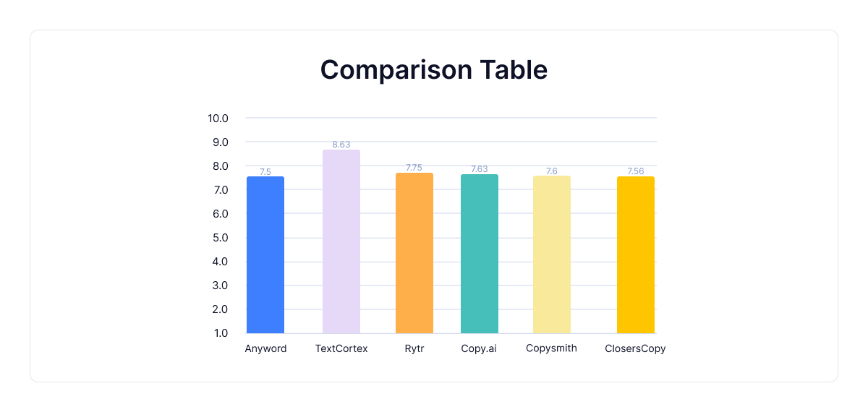
Task: Click the Copysmith axis label
Action: coord(551,348)
